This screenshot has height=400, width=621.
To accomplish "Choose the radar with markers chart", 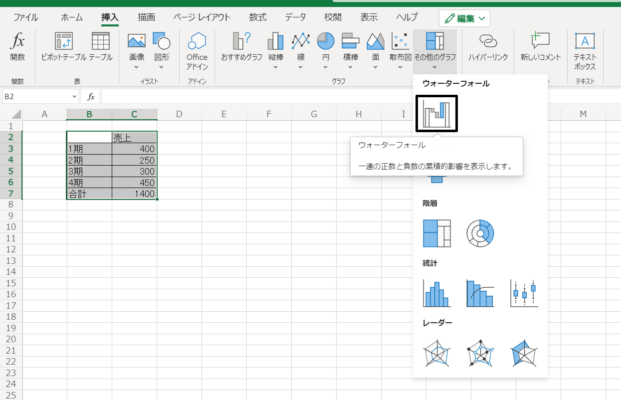I will tap(480, 353).
